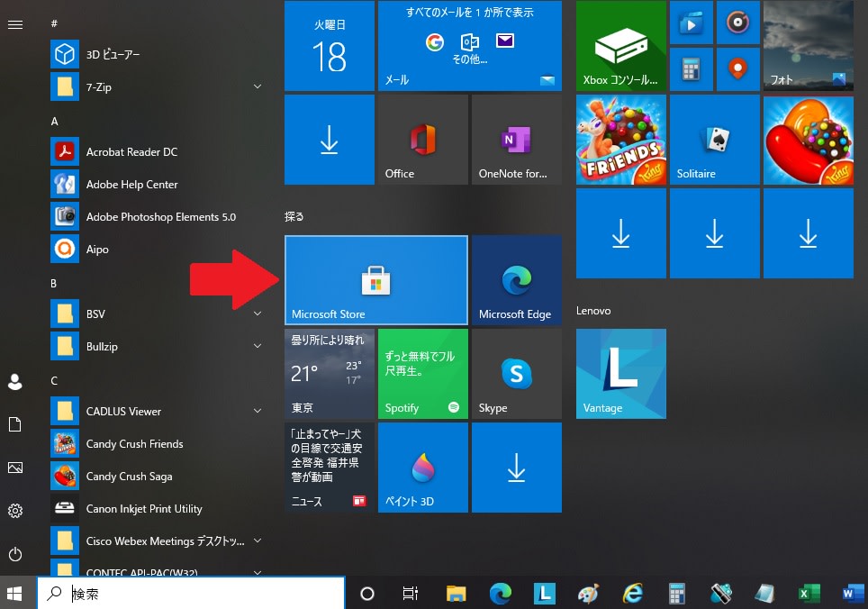Open Aipo from the app list
Image resolution: width=868 pixels, height=609 pixels.
tap(158, 250)
